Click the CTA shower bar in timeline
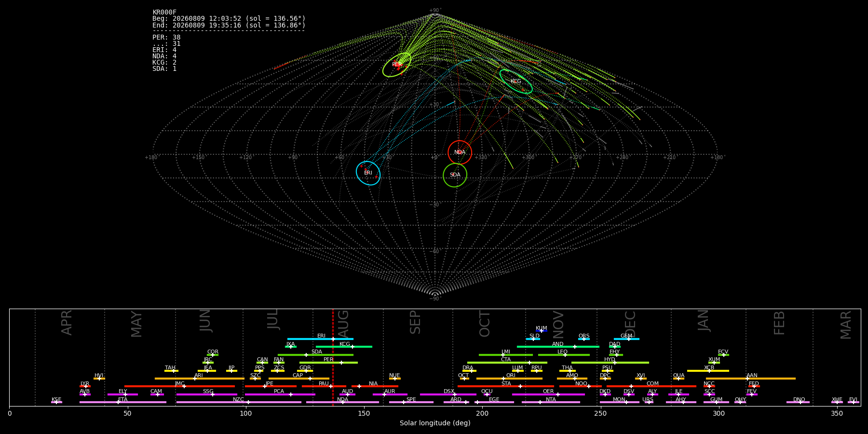 507,363
